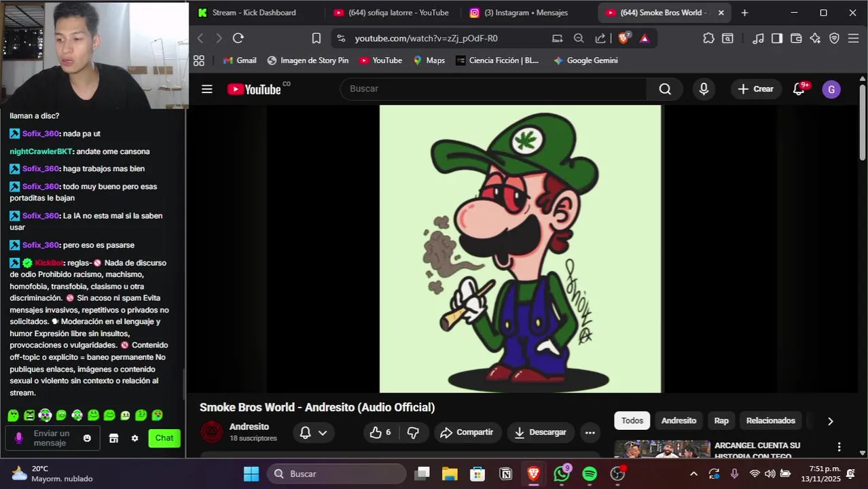Switch to Stream - Kick Dashboard tab
This screenshot has height=489, width=868.
click(x=254, y=13)
